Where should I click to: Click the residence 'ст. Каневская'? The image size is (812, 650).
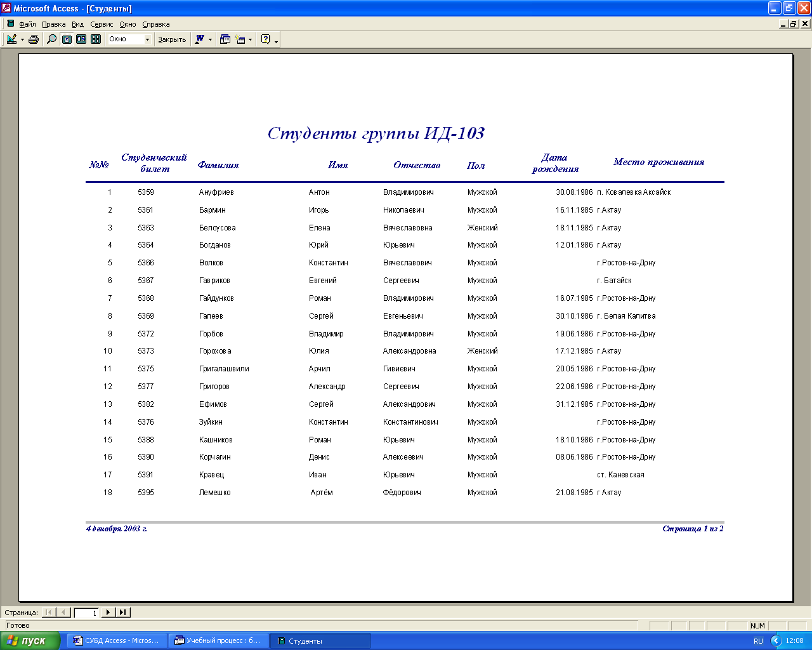pyautogui.click(x=620, y=475)
